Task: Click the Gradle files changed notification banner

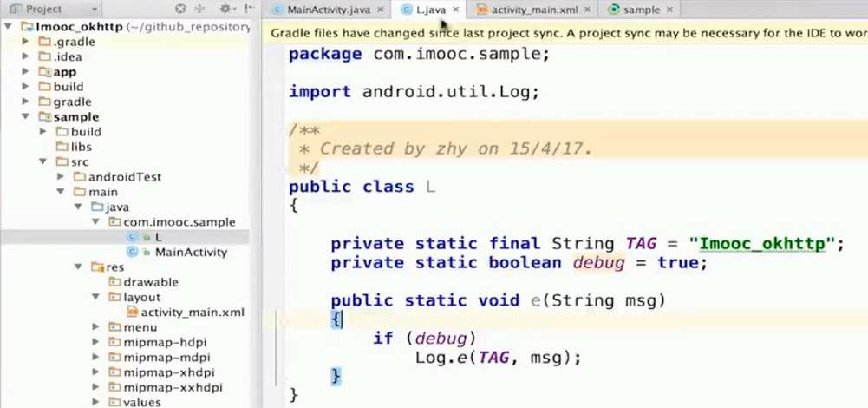Action: click(x=564, y=33)
